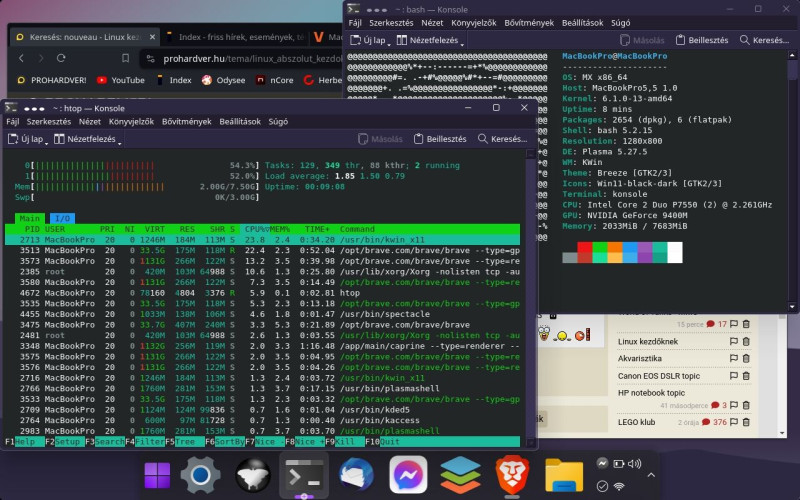Open Nézet menu in bash Konsole

coord(432,22)
